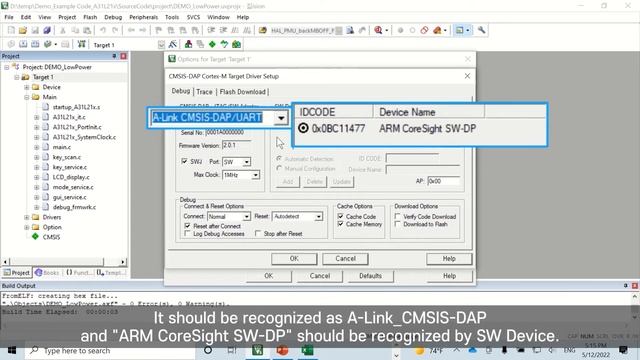Switch to the Books panel tab
Screen dimensions: 640x360
coord(47,272)
